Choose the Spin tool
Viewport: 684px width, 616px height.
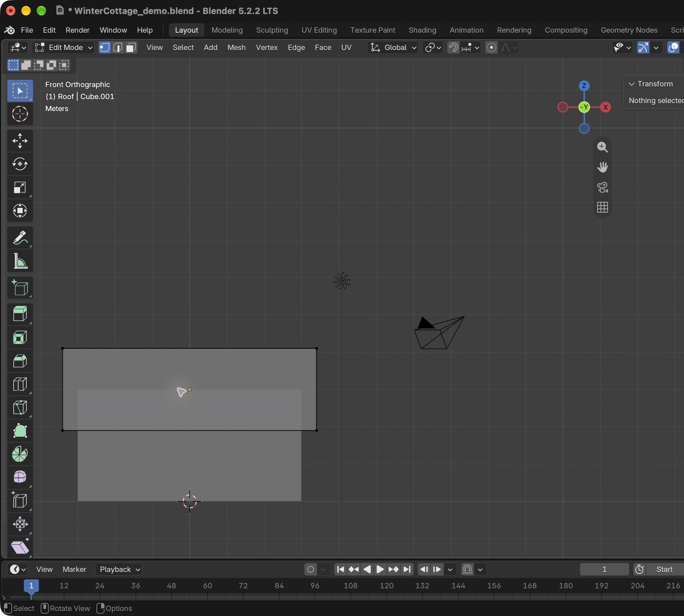coord(20,454)
